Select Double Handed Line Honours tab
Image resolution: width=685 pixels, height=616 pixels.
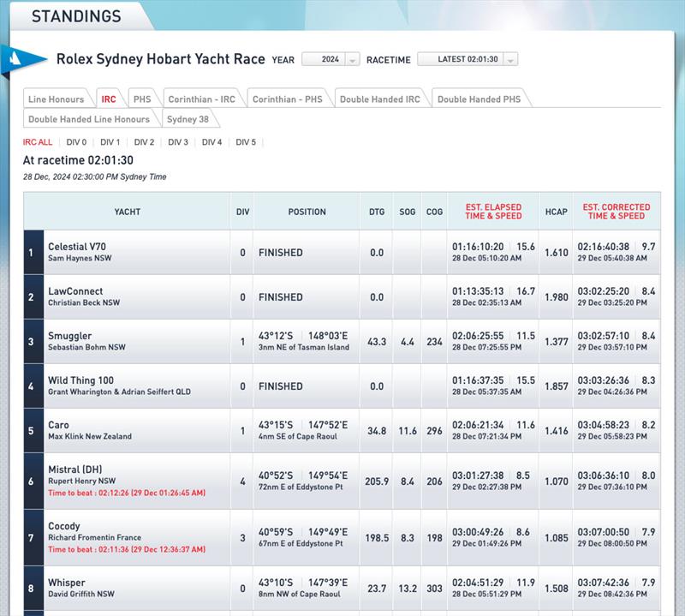coord(89,119)
